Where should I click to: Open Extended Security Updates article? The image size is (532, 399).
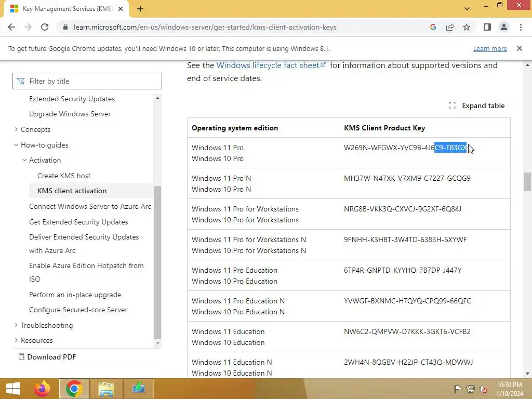[72, 99]
